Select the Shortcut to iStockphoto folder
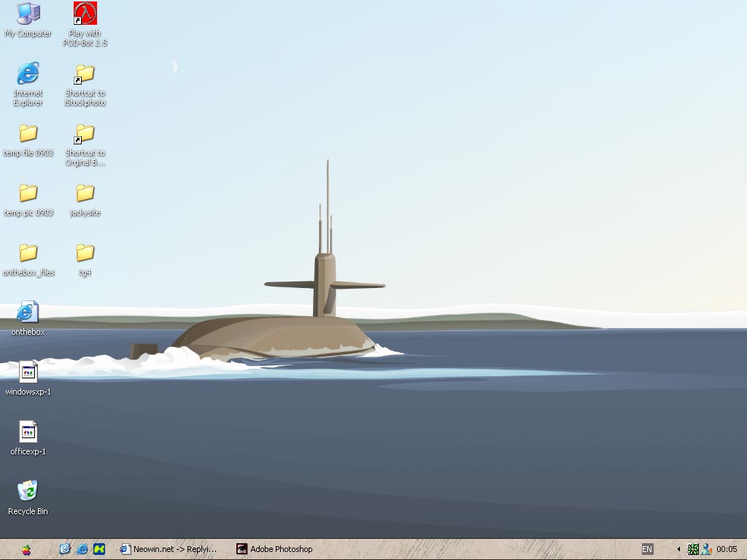 [x=85, y=74]
